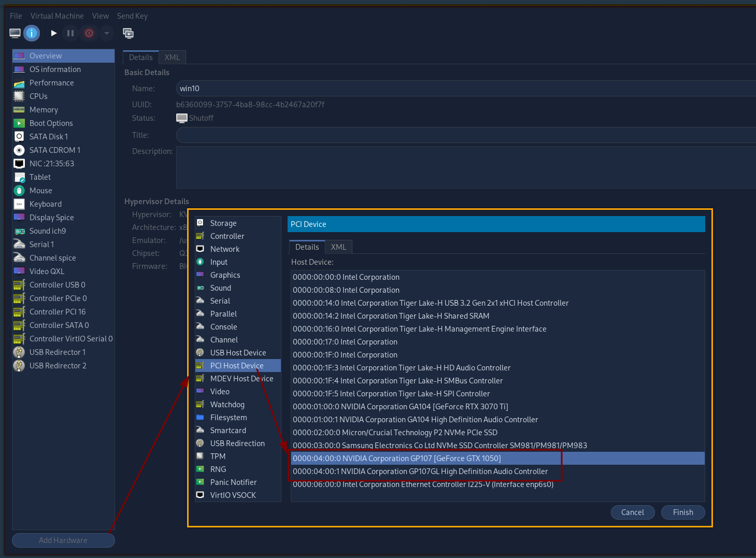This screenshot has height=558, width=756.
Task: Select Serial 1 in the hardware list
Action: click(x=63, y=245)
